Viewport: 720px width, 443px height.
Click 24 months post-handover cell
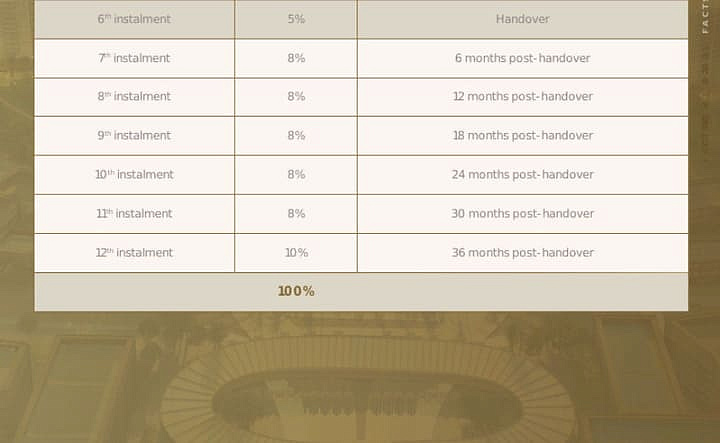pyautogui.click(x=523, y=175)
